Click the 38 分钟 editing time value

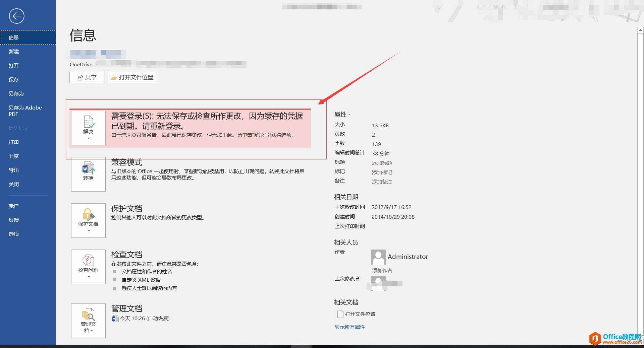(381, 154)
